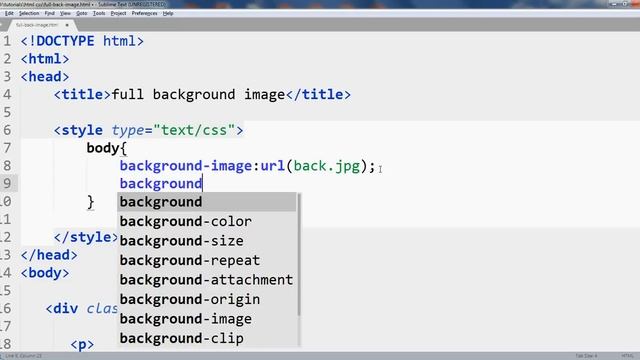Click the <p> tag on line 18
The height and width of the screenshot is (360, 640).
pos(82,344)
